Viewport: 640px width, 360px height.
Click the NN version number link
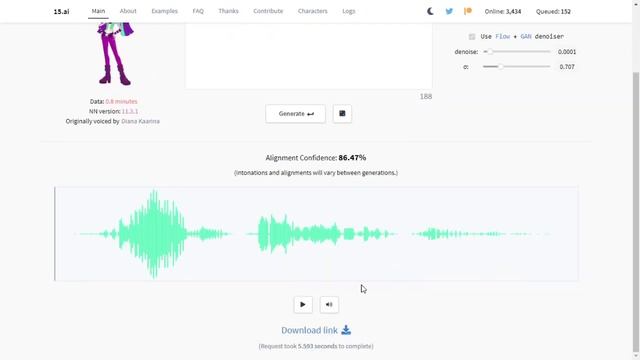click(x=130, y=111)
